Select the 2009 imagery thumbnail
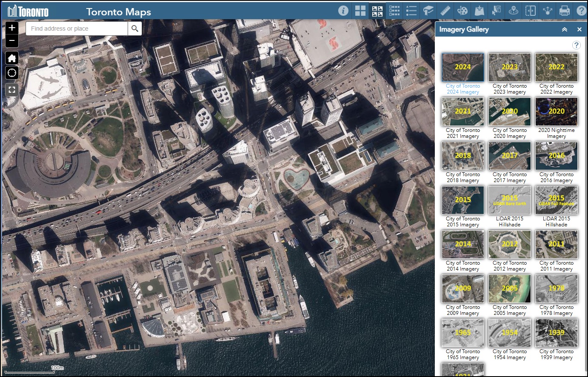588x377 pixels. click(463, 288)
